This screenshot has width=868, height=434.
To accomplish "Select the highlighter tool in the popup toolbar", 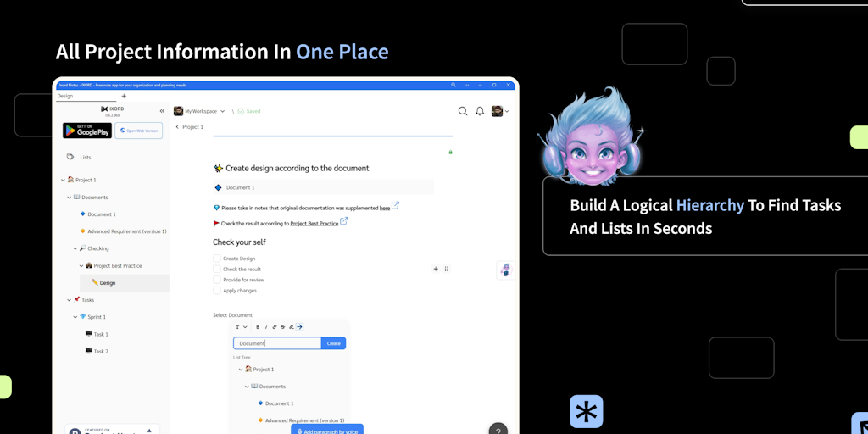I will click(292, 327).
